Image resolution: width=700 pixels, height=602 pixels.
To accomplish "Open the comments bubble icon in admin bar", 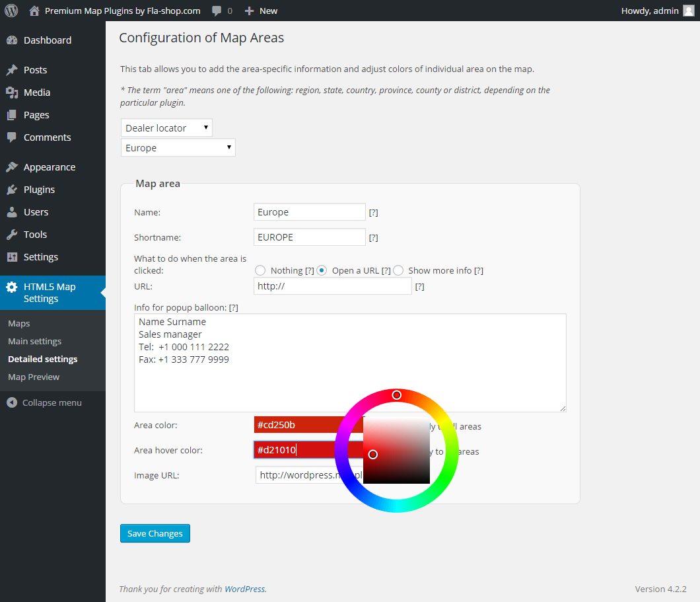I will click(217, 11).
